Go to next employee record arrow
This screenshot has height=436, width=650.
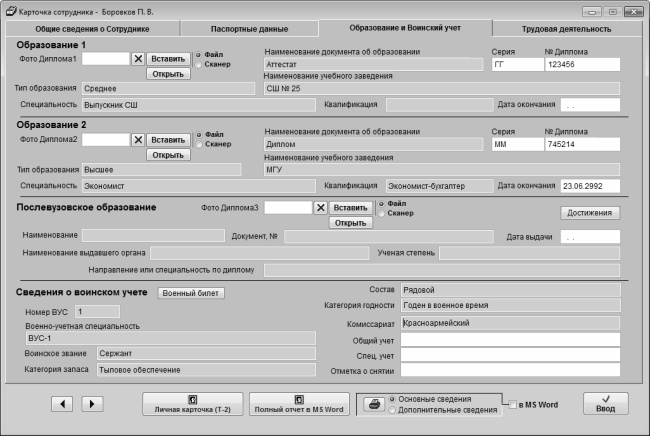pos(91,403)
